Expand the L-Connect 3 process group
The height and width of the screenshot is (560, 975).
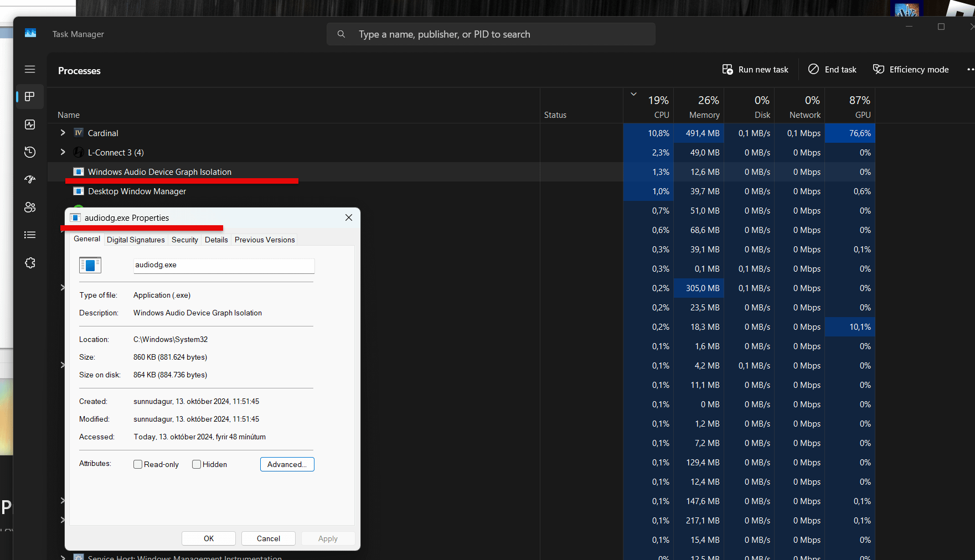click(x=63, y=152)
